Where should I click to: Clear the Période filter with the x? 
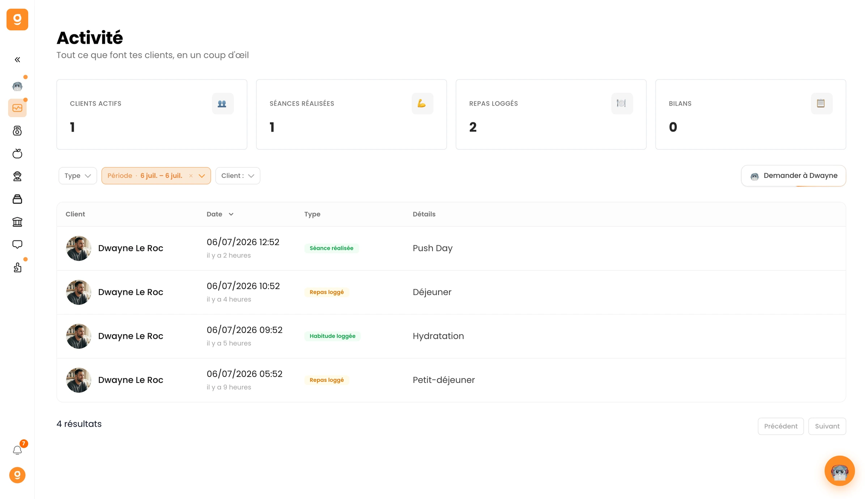tap(191, 176)
